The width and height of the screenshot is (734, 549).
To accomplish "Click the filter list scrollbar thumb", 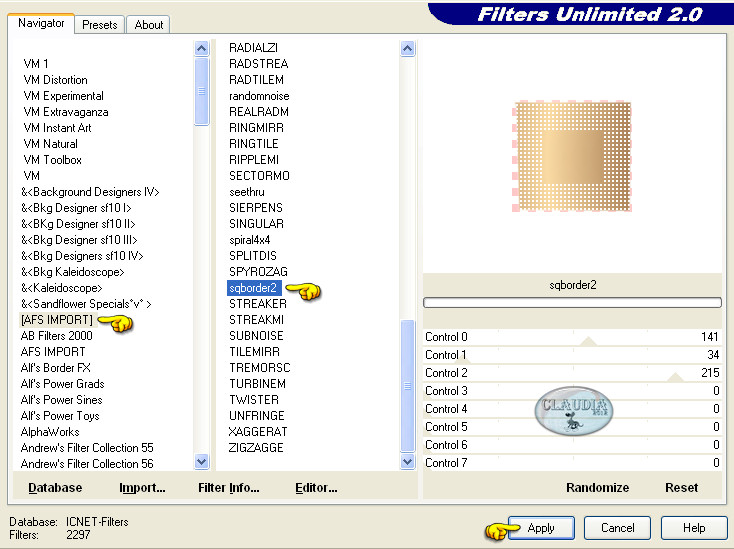I will click(x=408, y=386).
